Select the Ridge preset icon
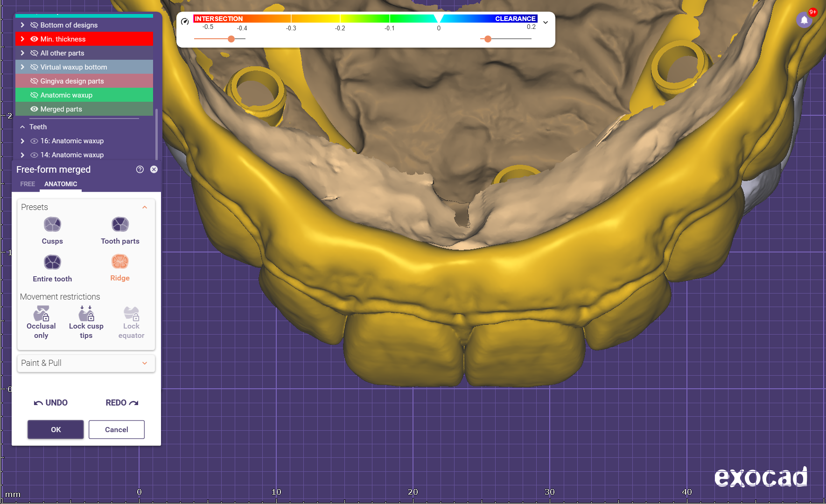The height and width of the screenshot is (504, 826). [x=120, y=262]
